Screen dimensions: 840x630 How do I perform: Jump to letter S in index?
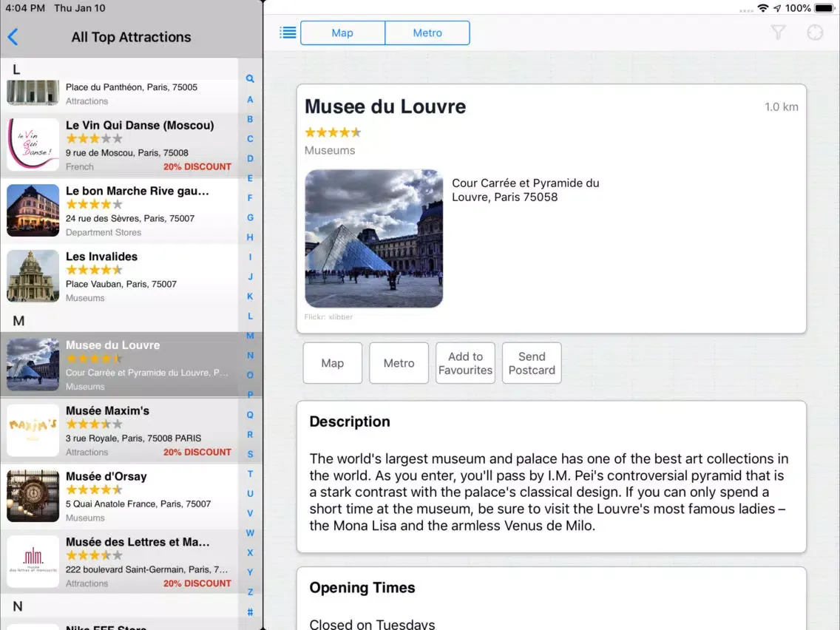250,454
